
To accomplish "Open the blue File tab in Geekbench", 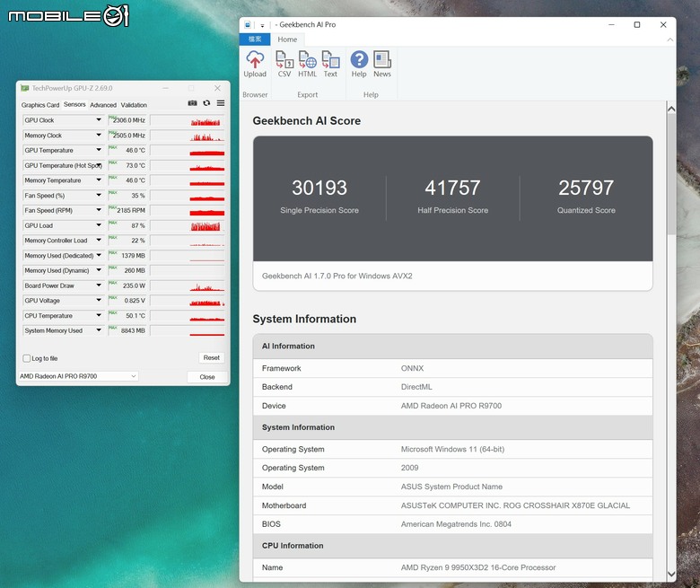I will (x=255, y=39).
